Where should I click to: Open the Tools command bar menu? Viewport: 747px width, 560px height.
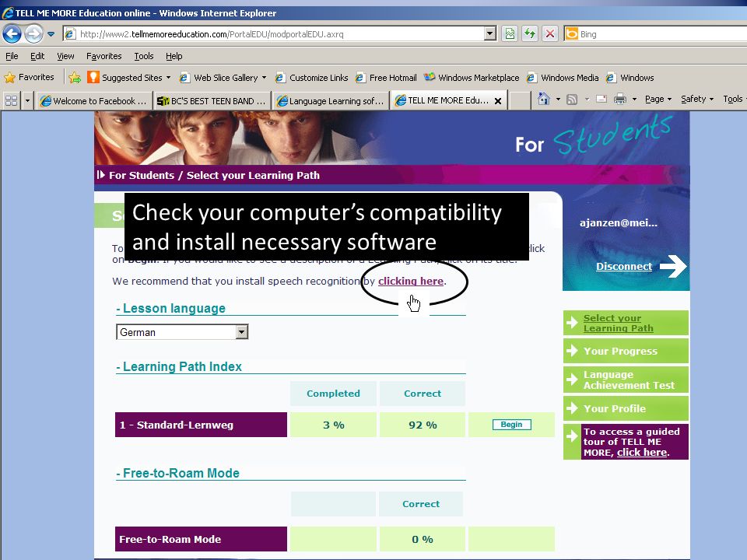734,99
